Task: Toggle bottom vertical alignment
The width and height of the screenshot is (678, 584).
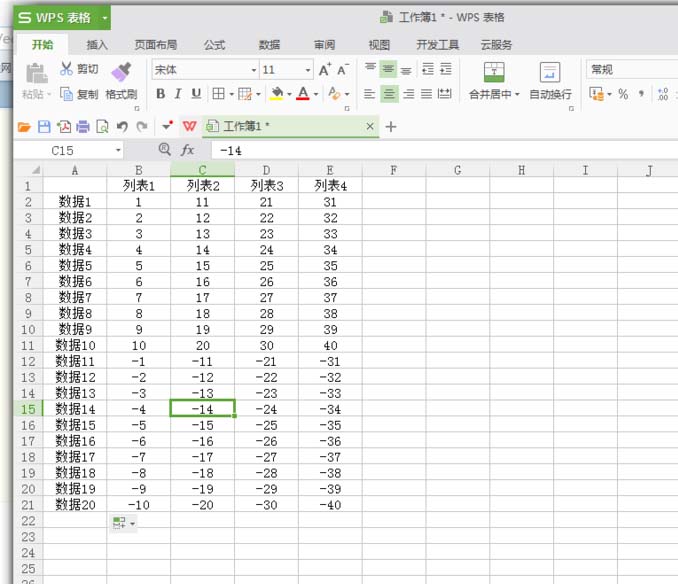Action: pos(406,70)
